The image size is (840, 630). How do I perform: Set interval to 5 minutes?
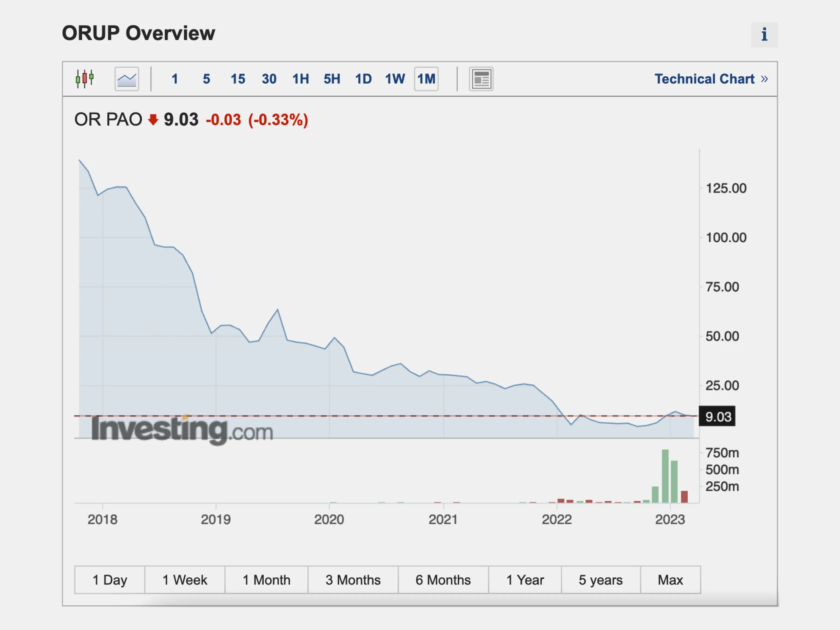(x=206, y=79)
